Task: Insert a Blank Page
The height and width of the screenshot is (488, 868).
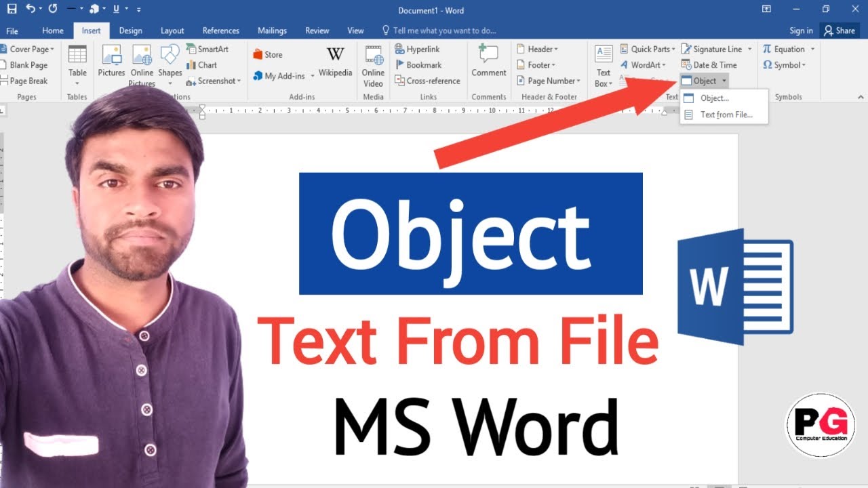Action: pyautogui.click(x=24, y=65)
